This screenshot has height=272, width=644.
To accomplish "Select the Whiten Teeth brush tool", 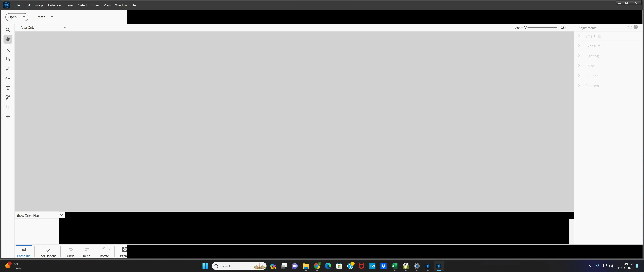I will tap(8, 69).
